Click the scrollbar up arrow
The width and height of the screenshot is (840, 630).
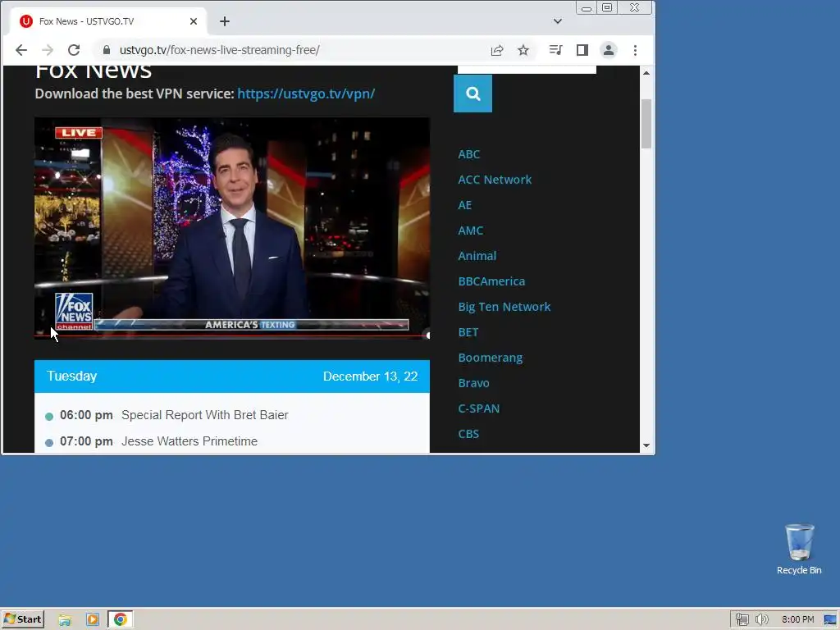pyautogui.click(x=646, y=73)
